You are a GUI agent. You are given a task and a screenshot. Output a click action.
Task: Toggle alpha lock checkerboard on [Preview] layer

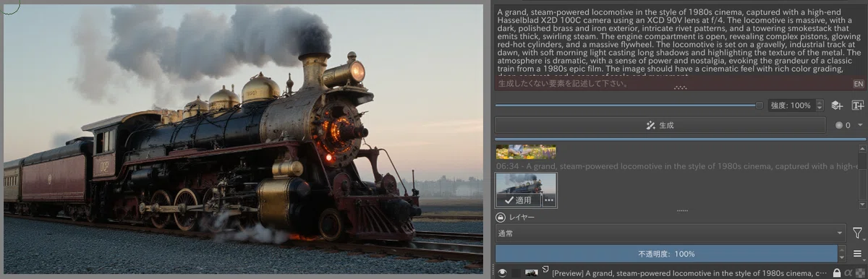pos(859,273)
